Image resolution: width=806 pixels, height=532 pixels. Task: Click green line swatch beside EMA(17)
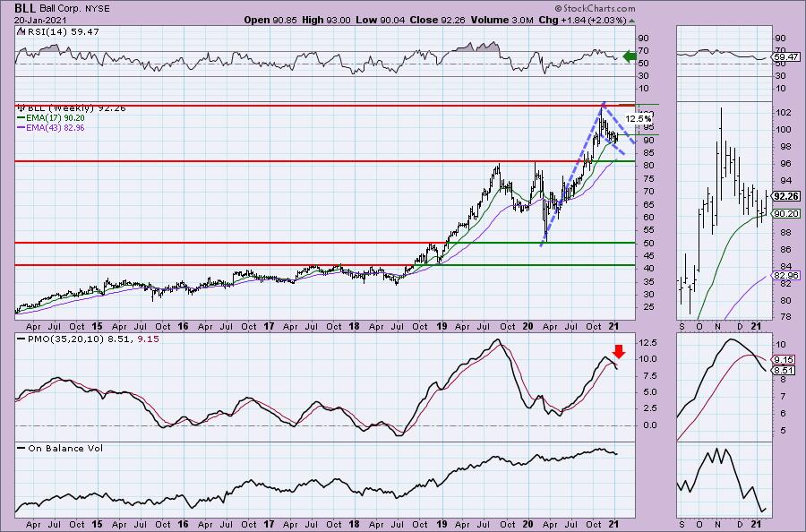[21, 117]
